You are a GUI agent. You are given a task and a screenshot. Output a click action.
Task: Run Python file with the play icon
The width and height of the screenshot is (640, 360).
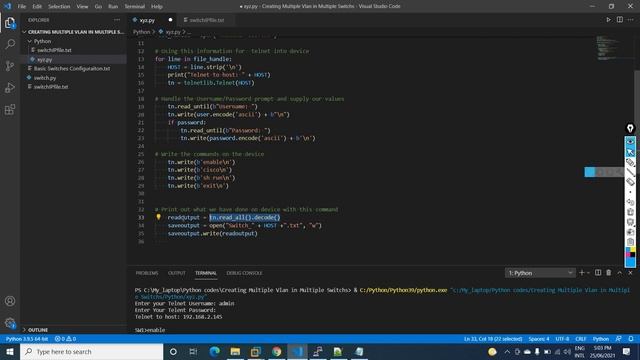[608, 20]
